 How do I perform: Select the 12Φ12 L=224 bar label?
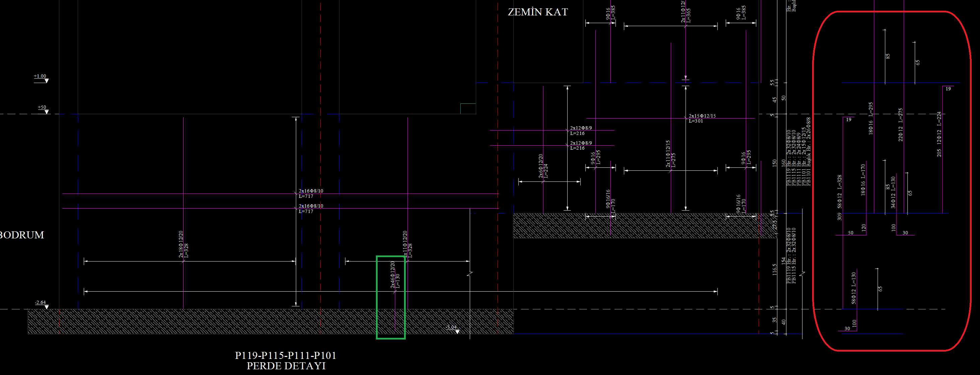[939, 128]
